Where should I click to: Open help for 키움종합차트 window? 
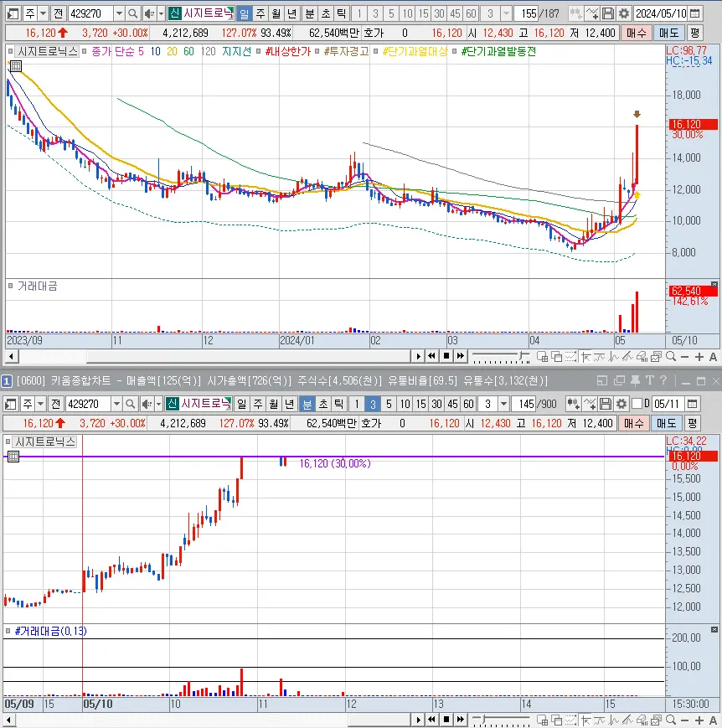(x=663, y=380)
